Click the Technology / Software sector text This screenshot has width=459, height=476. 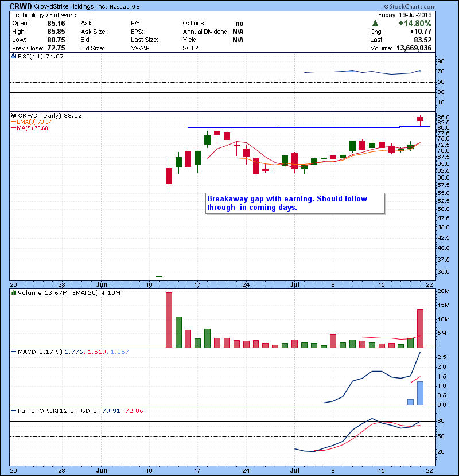point(44,15)
